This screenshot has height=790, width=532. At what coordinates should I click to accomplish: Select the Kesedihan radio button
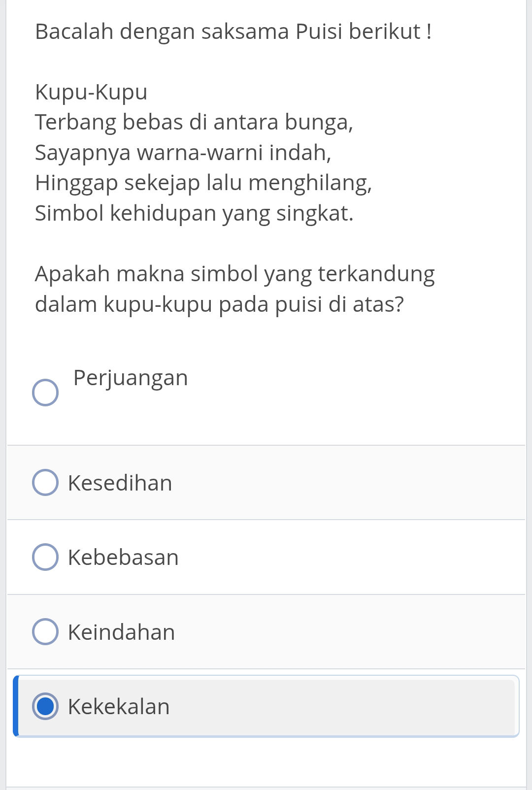pyautogui.click(x=46, y=483)
